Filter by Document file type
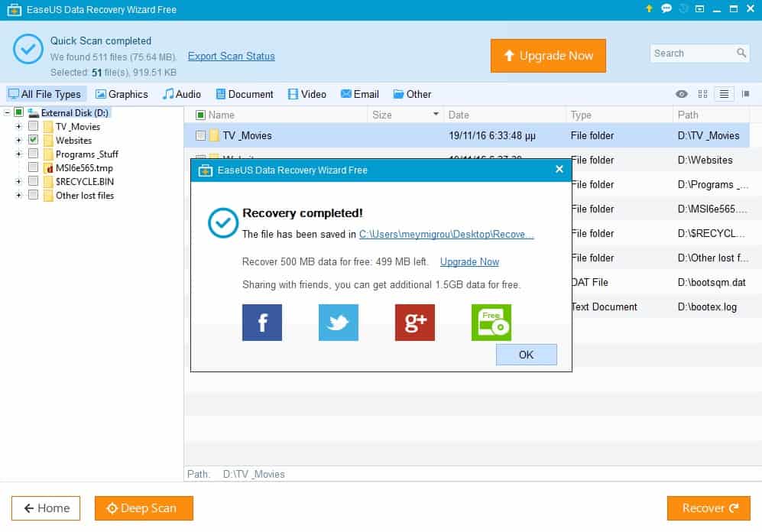 (x=245, y=94)
